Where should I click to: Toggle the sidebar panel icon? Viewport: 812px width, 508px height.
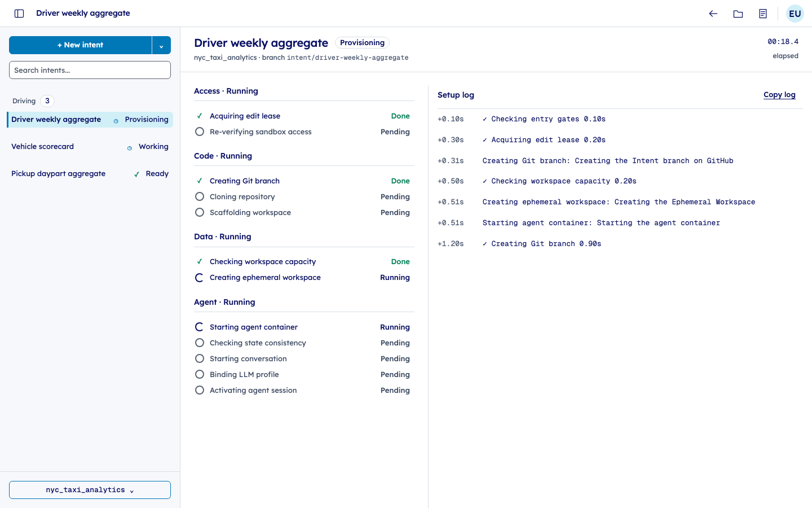point(19,14)
